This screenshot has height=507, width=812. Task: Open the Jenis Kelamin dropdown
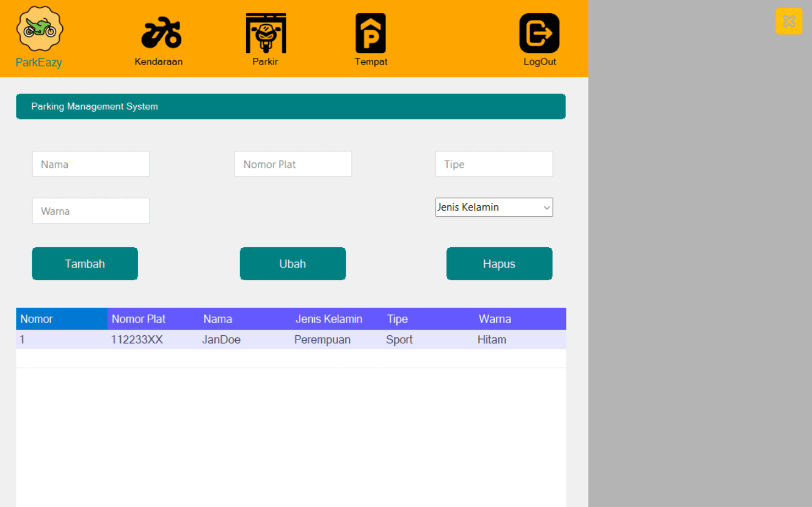(x=494, y=208)
